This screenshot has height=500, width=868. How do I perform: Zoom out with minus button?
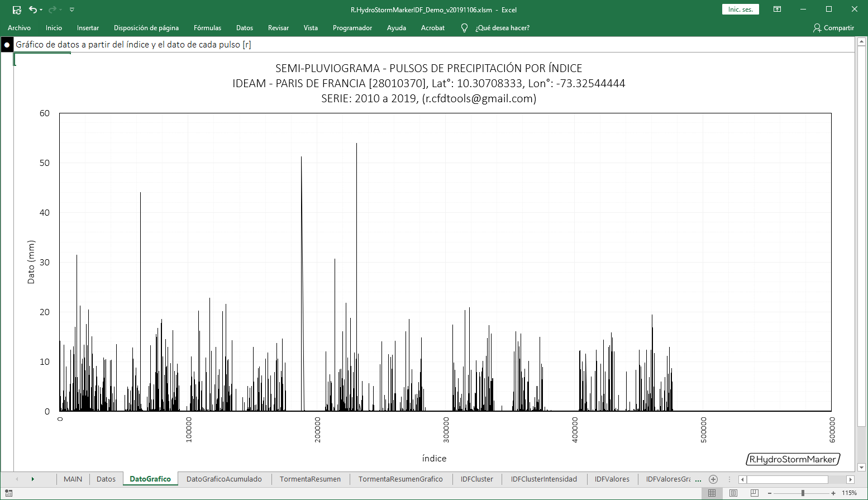tap(770, 493)
